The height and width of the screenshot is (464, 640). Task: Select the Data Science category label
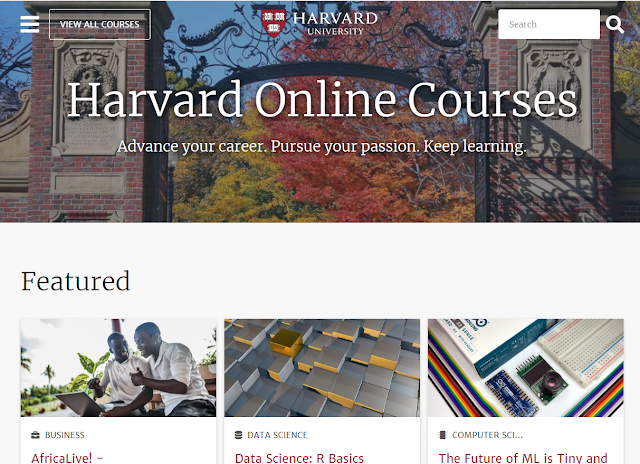[x=277, y=435]
